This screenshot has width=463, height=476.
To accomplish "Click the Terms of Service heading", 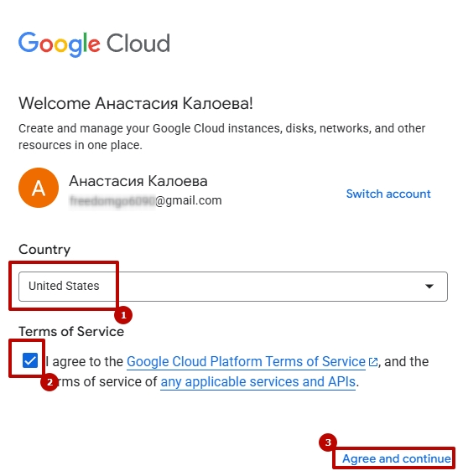I will point(71,332).
